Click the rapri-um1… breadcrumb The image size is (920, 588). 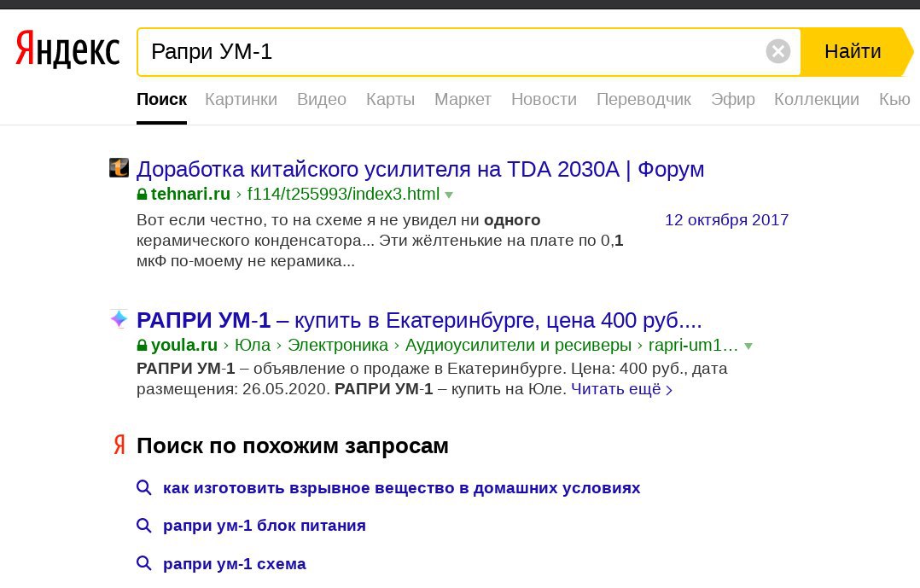tap(693, 345)
